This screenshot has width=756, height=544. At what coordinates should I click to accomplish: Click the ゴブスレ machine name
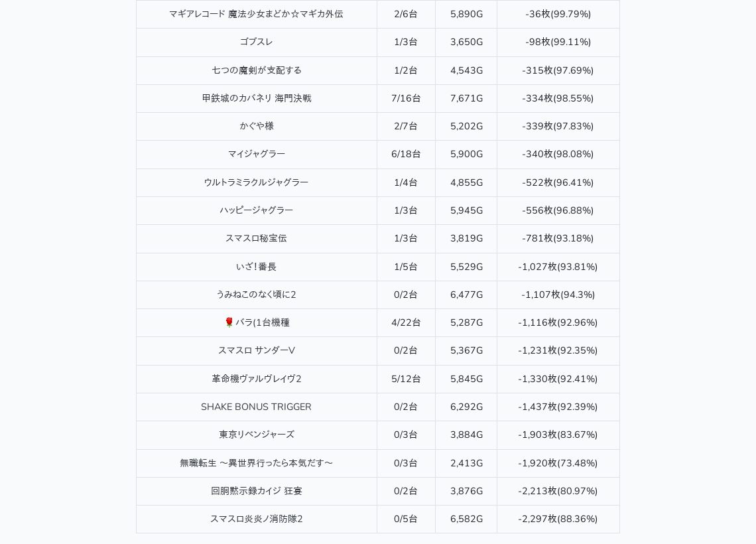click(x=256, y=42)
